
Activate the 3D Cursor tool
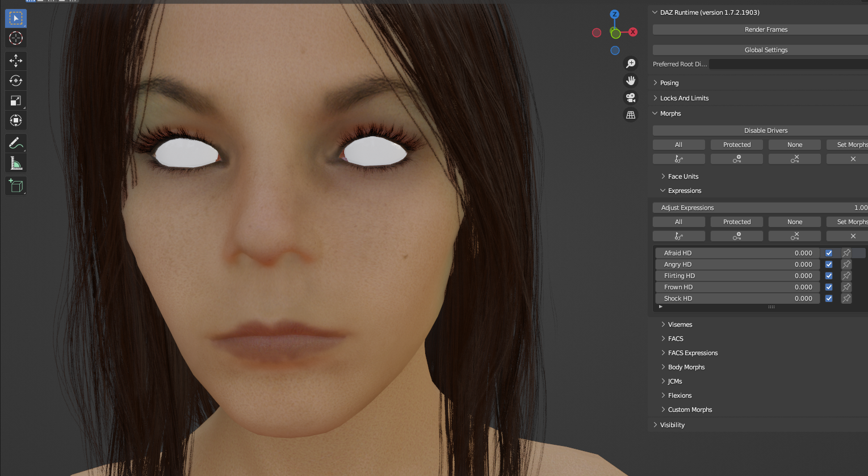[16, 39]
